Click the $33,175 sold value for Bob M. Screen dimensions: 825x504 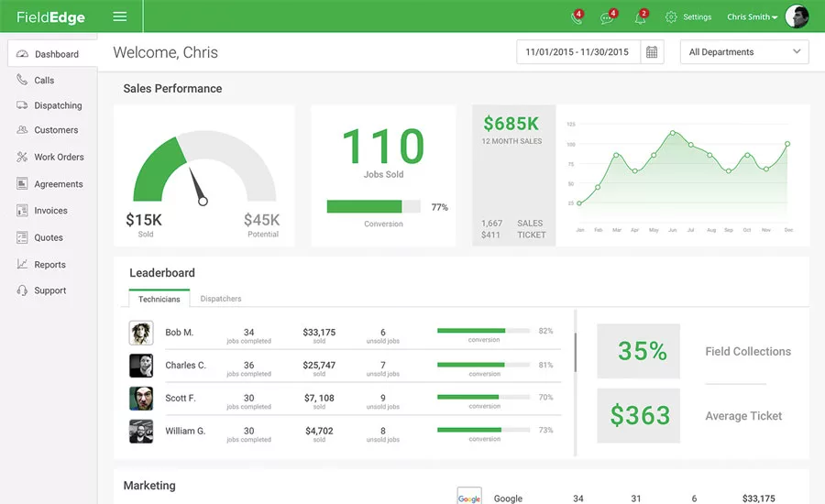pos(319,332)
